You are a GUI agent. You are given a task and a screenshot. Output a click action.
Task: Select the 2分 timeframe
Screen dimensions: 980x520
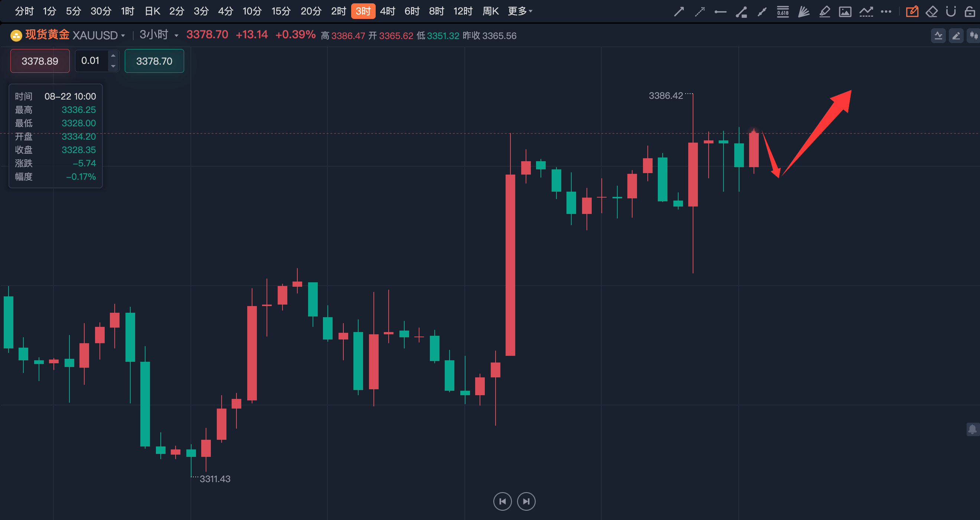[x=177, y=12]
